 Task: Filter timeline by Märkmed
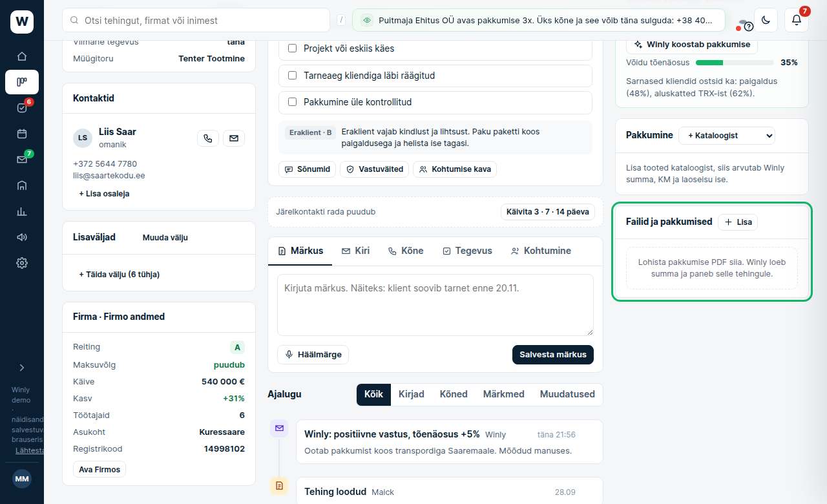point(504,394)
